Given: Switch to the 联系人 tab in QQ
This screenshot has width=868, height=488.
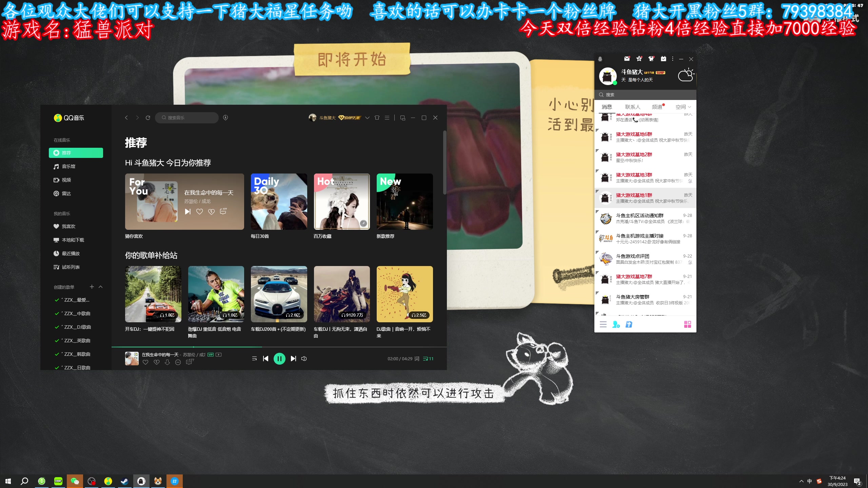Looking at the screenshot, I should pyautogui.click(x=633, y=107).
